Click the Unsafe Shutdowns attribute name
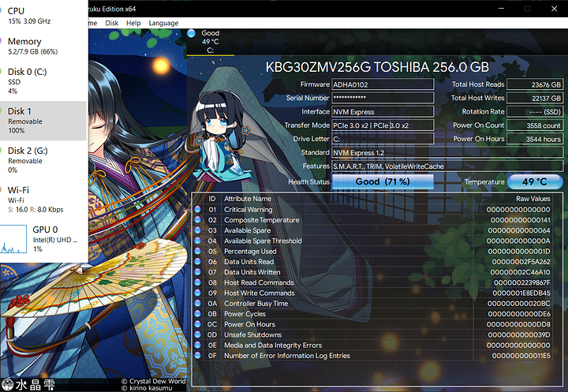This screenshot has width=568, height=392. click(252, 334)
